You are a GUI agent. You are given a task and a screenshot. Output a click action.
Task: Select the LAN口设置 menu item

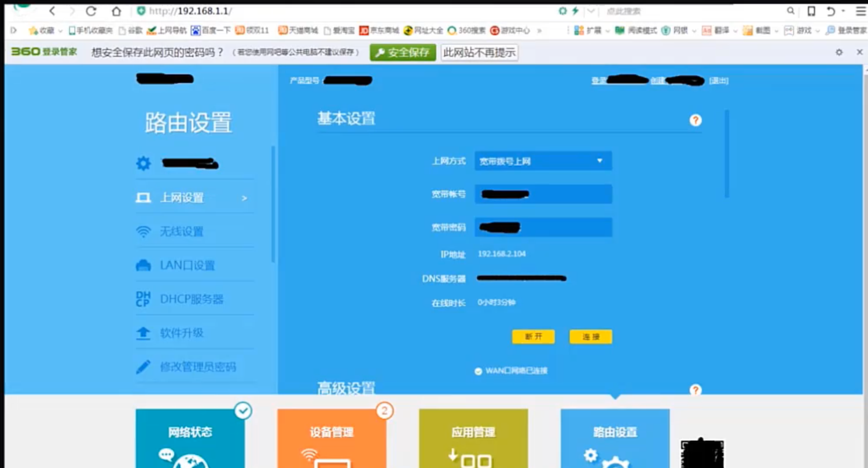(x=187, y=266)
